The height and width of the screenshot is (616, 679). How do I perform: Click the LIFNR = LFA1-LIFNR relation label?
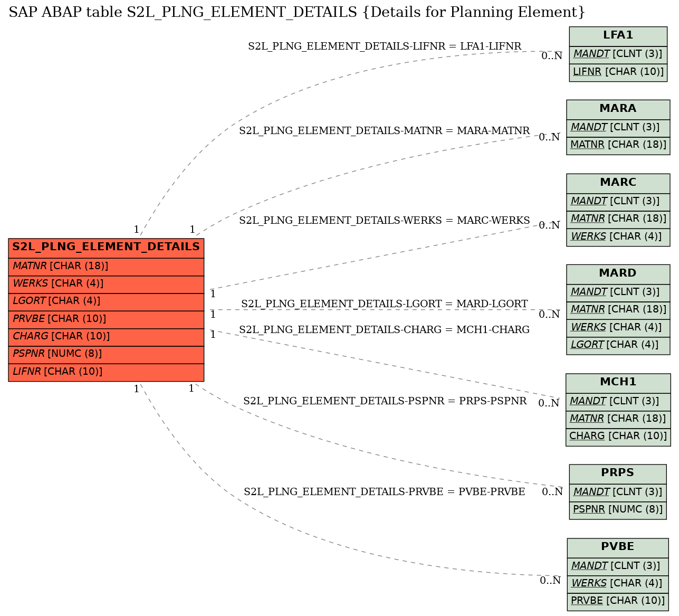click(385, 46)
